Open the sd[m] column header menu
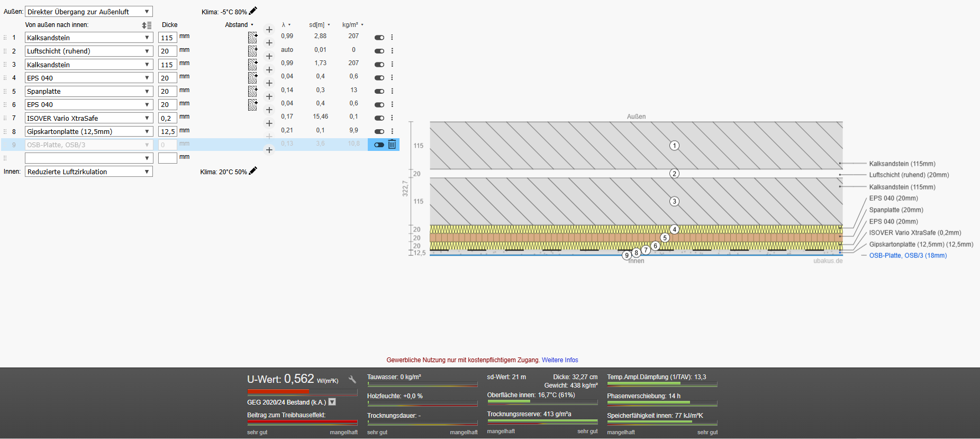This screenshot has width=980, height=439. click(x=320, y=25)
